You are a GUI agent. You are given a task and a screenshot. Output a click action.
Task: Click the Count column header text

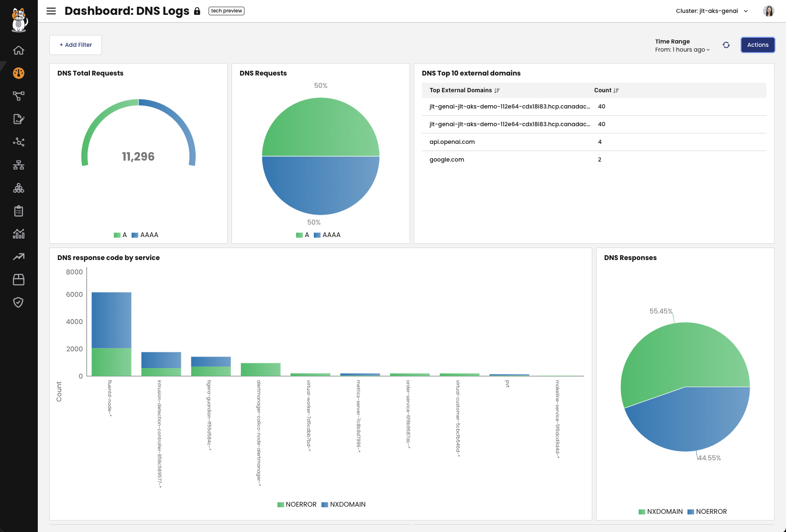point(603,90)
